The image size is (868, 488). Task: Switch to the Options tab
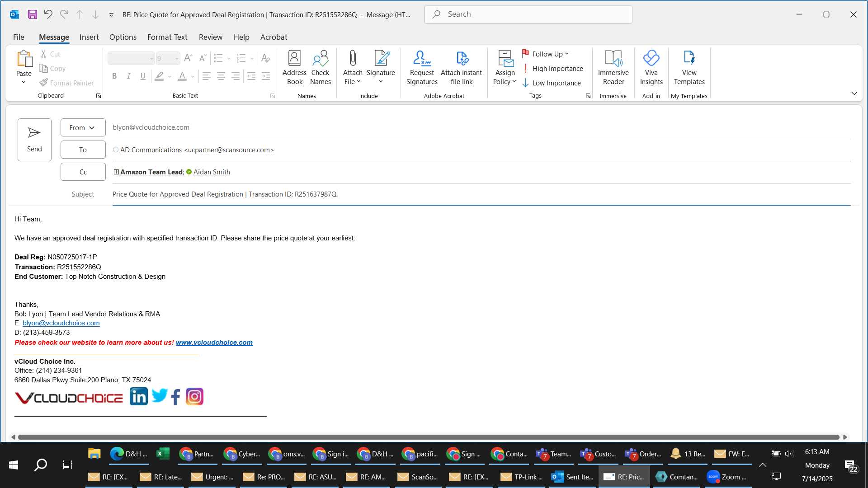(x=123, y=37)
